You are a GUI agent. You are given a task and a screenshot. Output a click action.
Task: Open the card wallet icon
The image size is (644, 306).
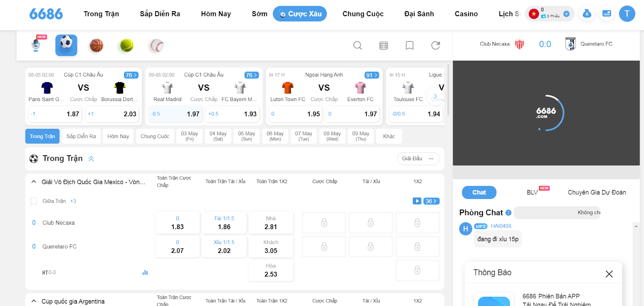tap(607, 14)
